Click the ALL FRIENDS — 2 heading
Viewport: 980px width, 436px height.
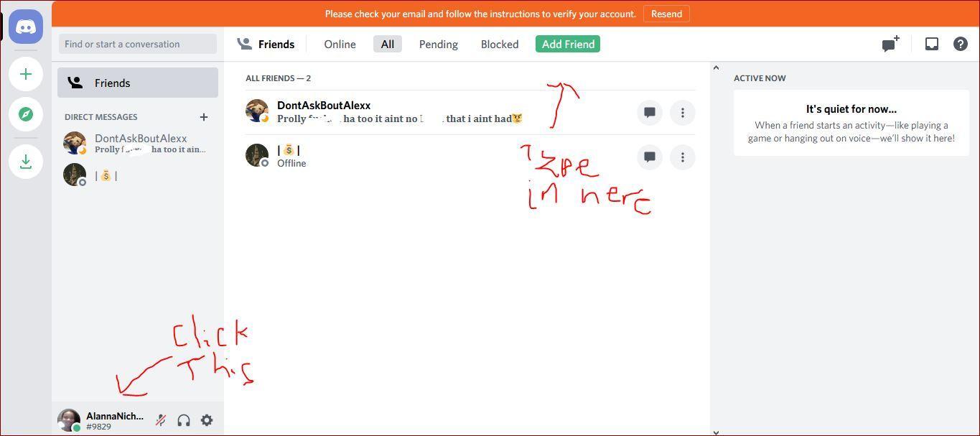click(x=278, y=78)
